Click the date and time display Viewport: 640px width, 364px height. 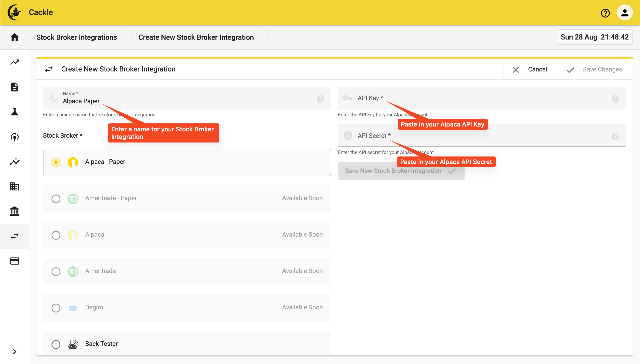click(594, 37)
